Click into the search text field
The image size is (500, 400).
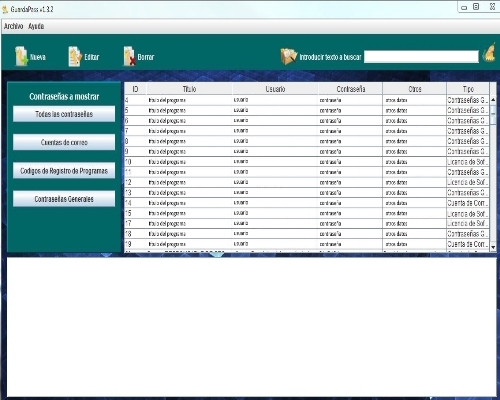tap(421, 57)
